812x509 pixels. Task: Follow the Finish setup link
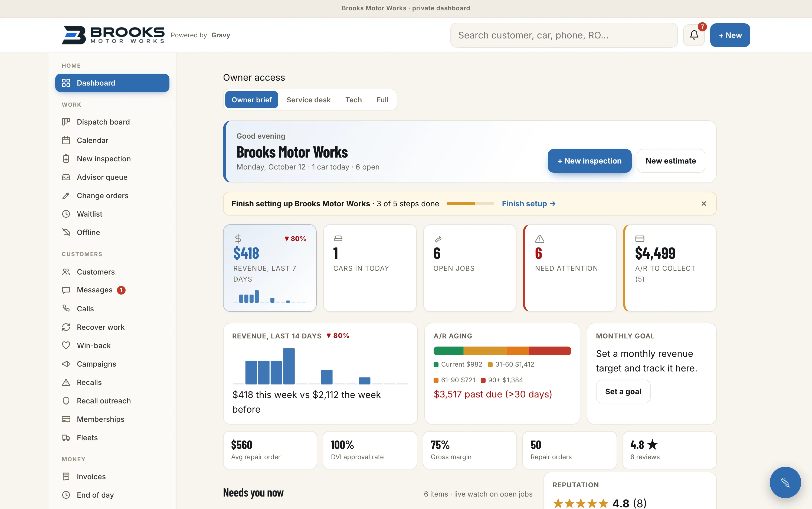coord(528,204)
